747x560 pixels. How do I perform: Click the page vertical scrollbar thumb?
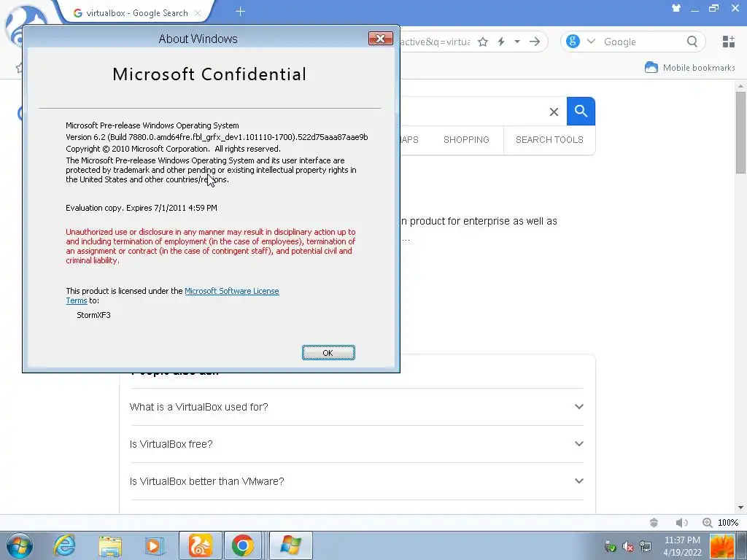740,133
